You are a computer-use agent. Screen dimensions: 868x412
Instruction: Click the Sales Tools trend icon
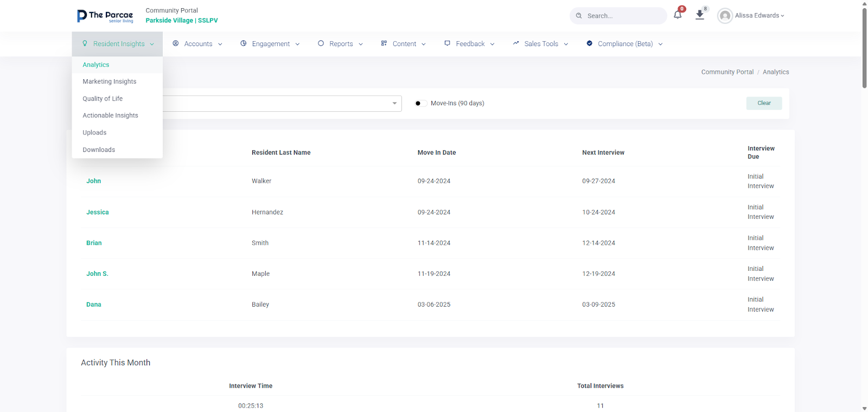click(x=516, y=43)
